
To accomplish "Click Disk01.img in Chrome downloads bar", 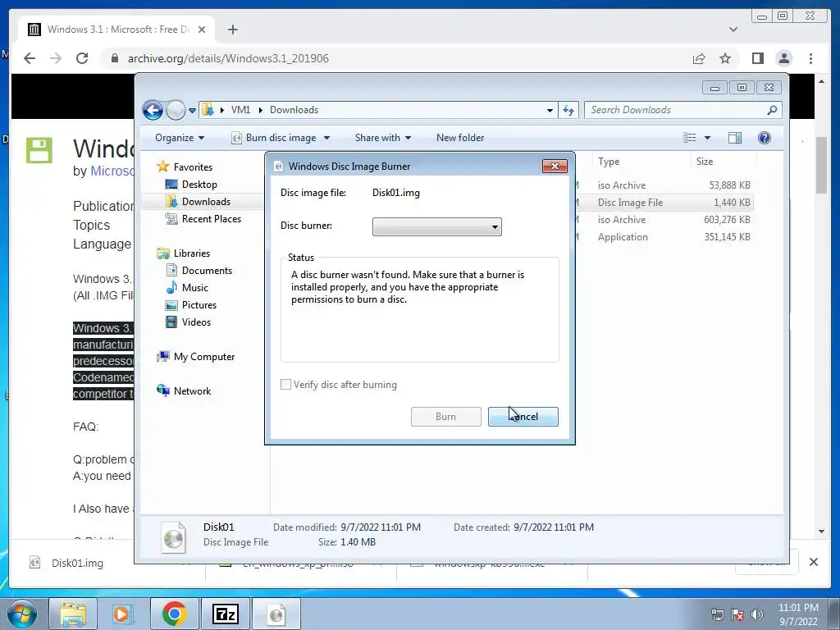I will point(77,563).
